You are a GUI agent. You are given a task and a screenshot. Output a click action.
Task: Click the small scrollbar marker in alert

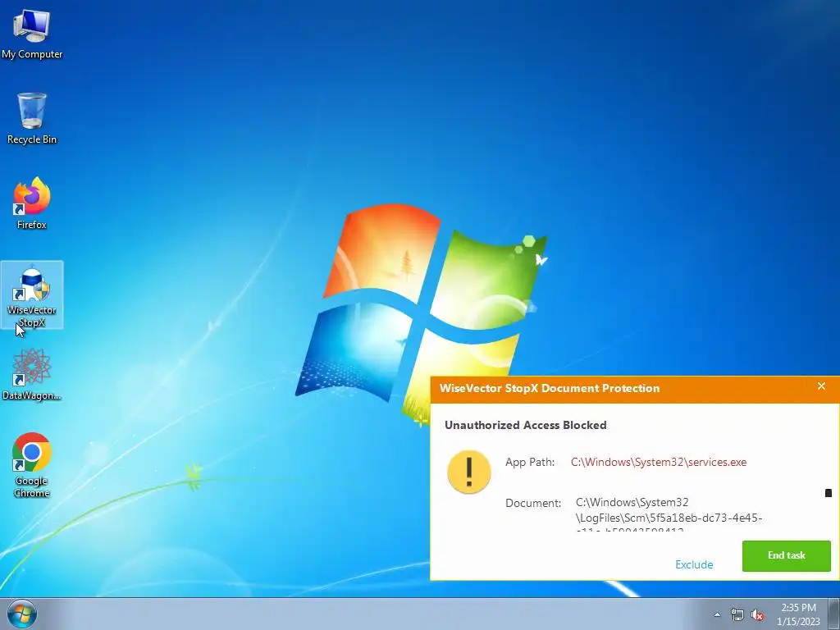pyautogui.click(x=829, y=493)
